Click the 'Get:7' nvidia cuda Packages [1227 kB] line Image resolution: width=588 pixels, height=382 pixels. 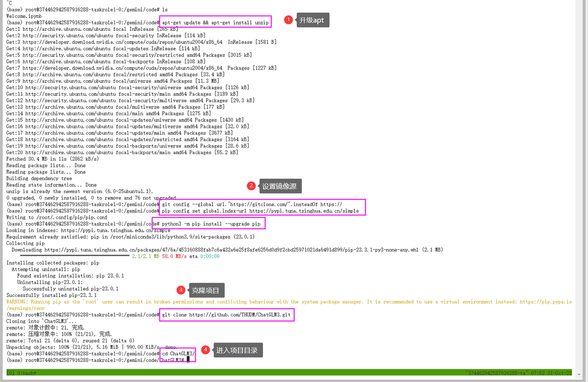tap(141, 68)
